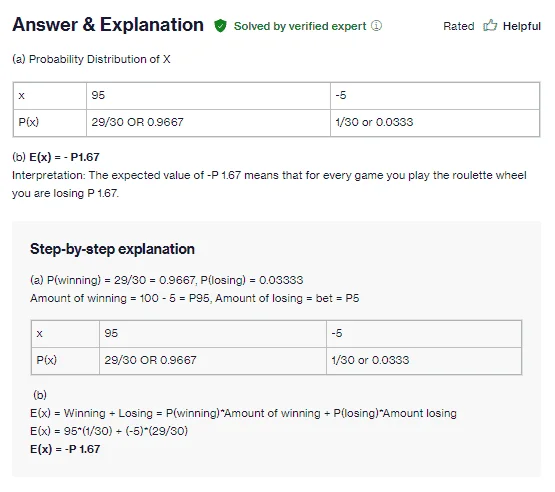Image resolution: width=555 pixels, height=492 pixels.
Task: Select the 95 cell in top table
Action: tap(208, 96)
